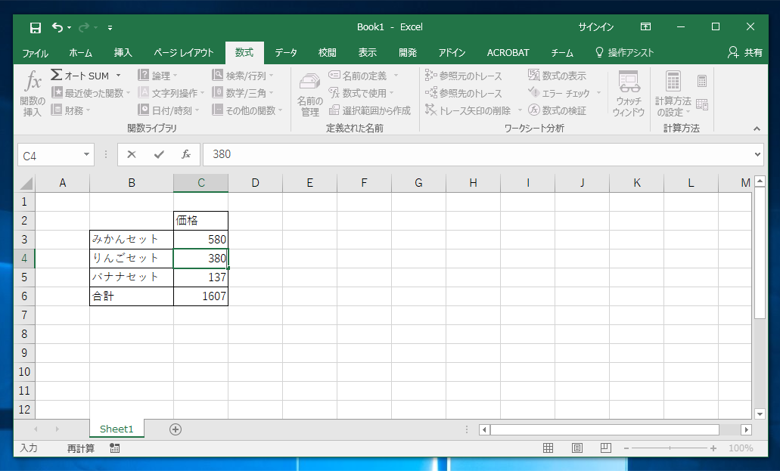The image size is (780, 471).
Task: Click the macro recording status bar icon
Action: 114,448
